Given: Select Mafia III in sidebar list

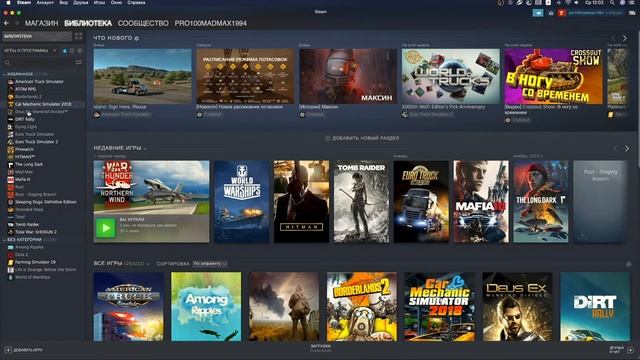Looking at the screenshot, I should [x=22, y=179].
